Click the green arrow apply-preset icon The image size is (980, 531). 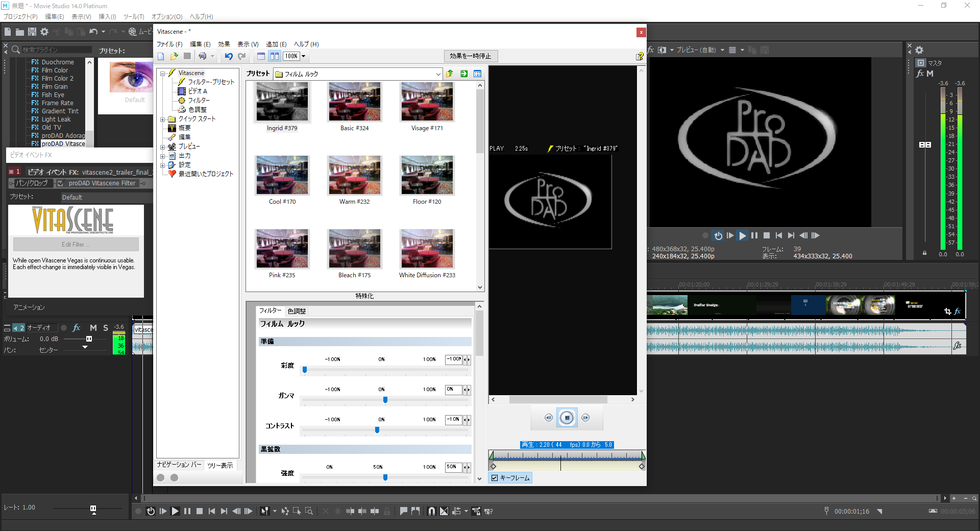pos(464,74)
